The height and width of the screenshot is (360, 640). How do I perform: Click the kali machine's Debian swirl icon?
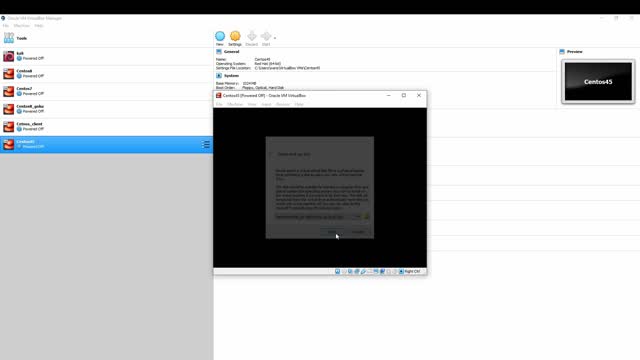(x=9, y=56)
